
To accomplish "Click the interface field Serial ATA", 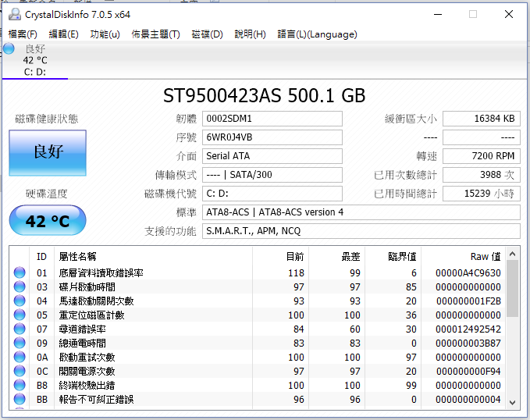I will pyautogui.click(x=272, y=156).
